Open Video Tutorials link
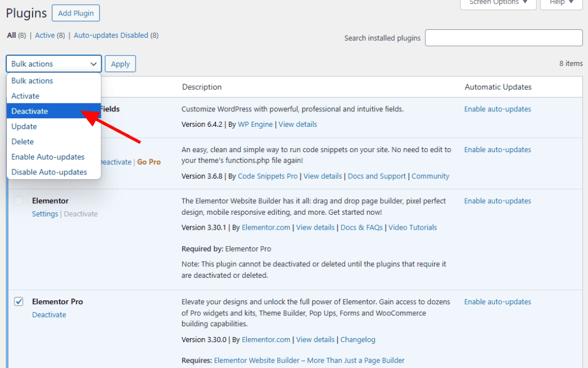 click(412, 227)
